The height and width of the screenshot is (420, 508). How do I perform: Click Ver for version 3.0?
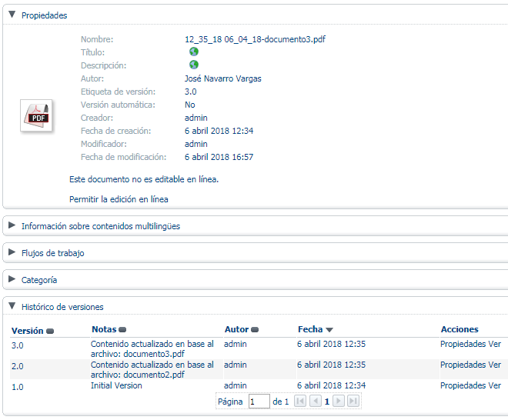coord(494,344)
